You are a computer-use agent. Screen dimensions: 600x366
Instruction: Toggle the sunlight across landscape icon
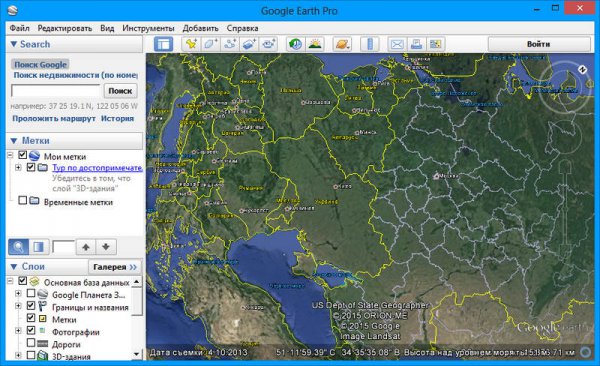[x=315, y=44]
